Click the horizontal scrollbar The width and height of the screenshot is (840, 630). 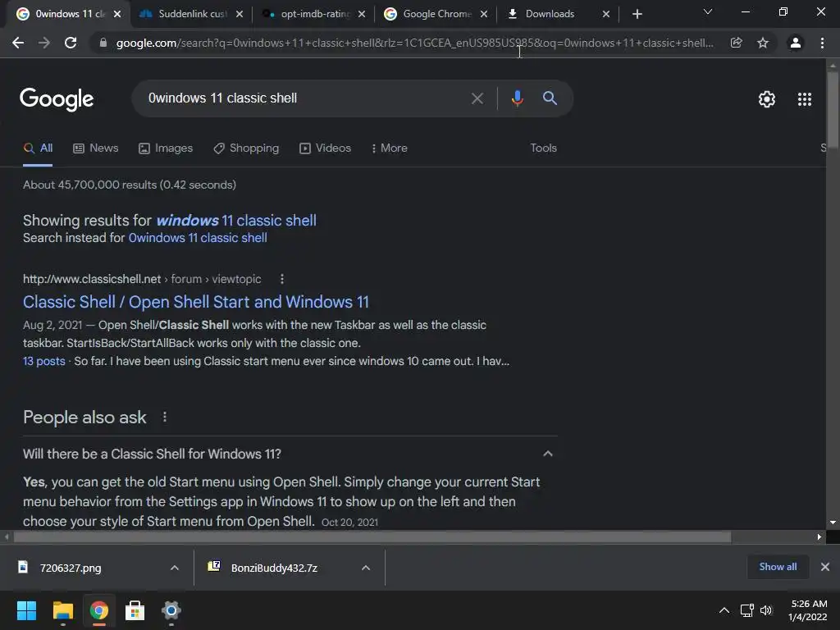372,536
